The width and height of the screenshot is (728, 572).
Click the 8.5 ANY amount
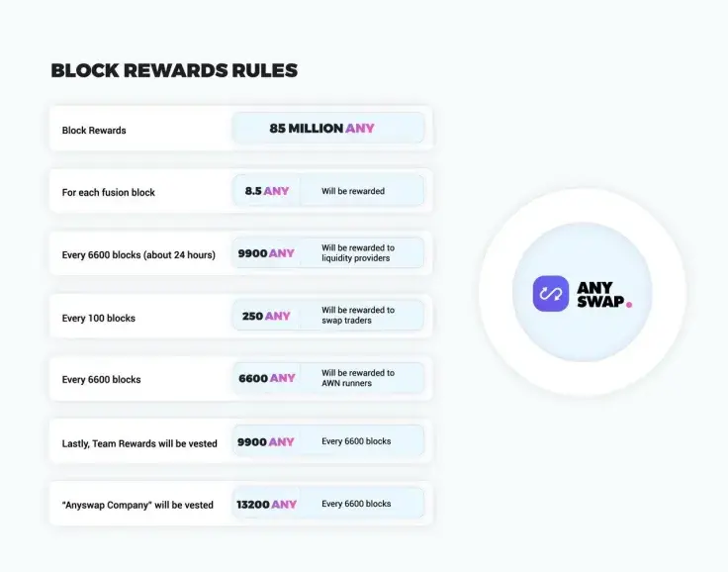267,191
